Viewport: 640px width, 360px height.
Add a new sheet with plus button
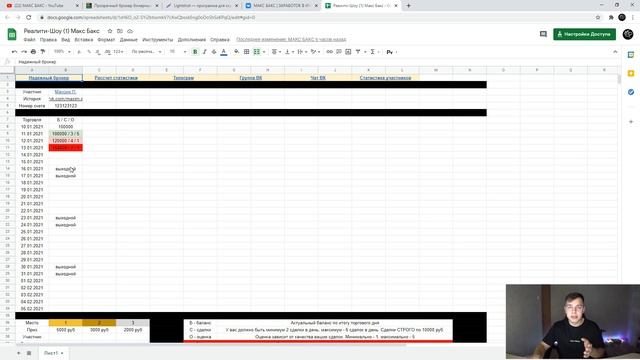point(18,353)
